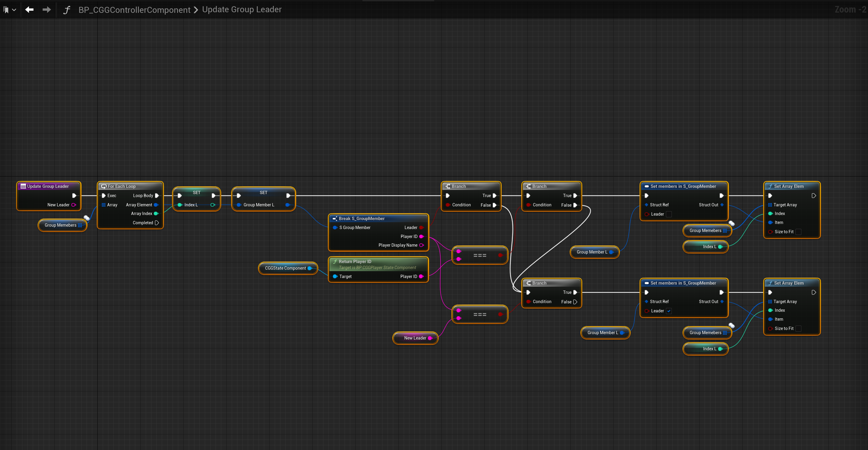Click the False exec pin on the lower Branch node
Viewport: 868px width, 450px height.
[575, 302]
